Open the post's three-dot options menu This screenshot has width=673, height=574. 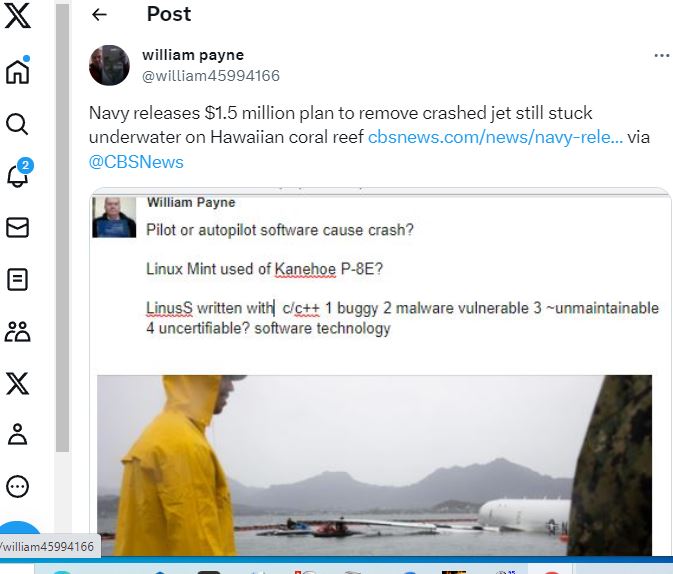click(x=661, y=55)
